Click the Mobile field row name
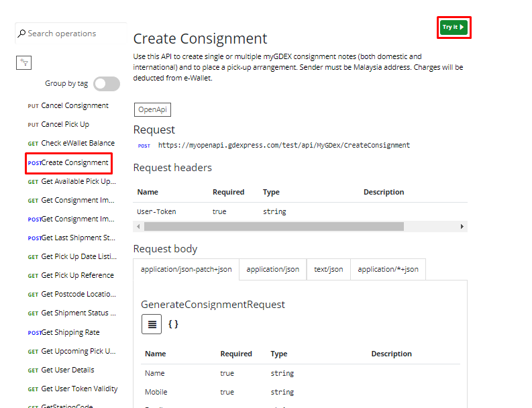This screenshot has height=408, width=532. click(156, 392)
